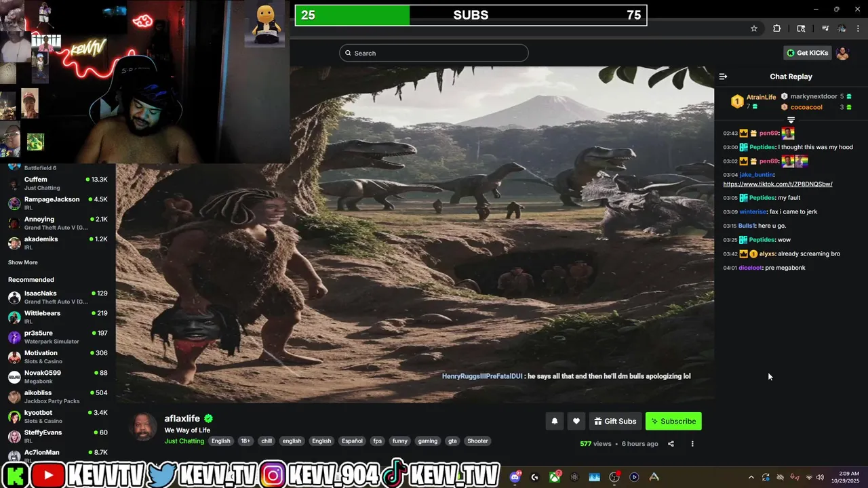Click the magnifier icon in search bar
Image resolution: width=868 pixels, height=488 pixels.
click(x=348, y=53)
